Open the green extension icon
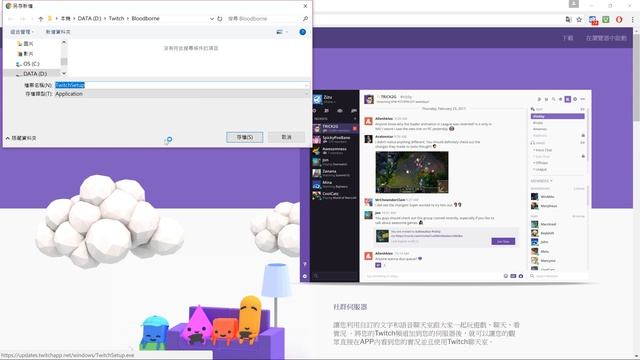 [x=606, y=19]
